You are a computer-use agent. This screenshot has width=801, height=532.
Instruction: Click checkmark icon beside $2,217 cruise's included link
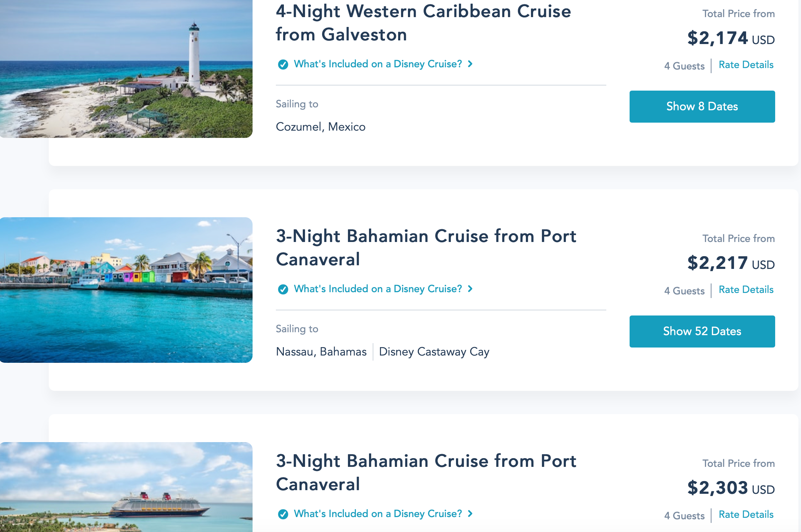283,289
